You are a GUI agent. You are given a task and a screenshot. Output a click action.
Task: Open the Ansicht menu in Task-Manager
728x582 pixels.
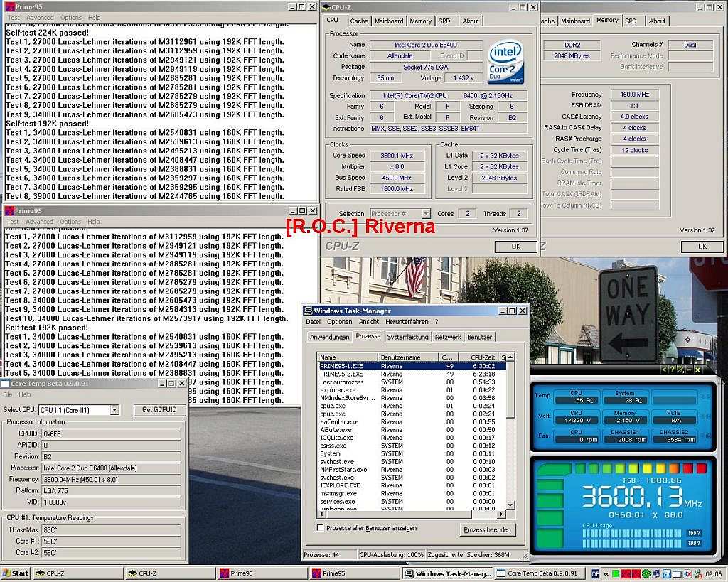pyautogui.click(x=369, y=322)
